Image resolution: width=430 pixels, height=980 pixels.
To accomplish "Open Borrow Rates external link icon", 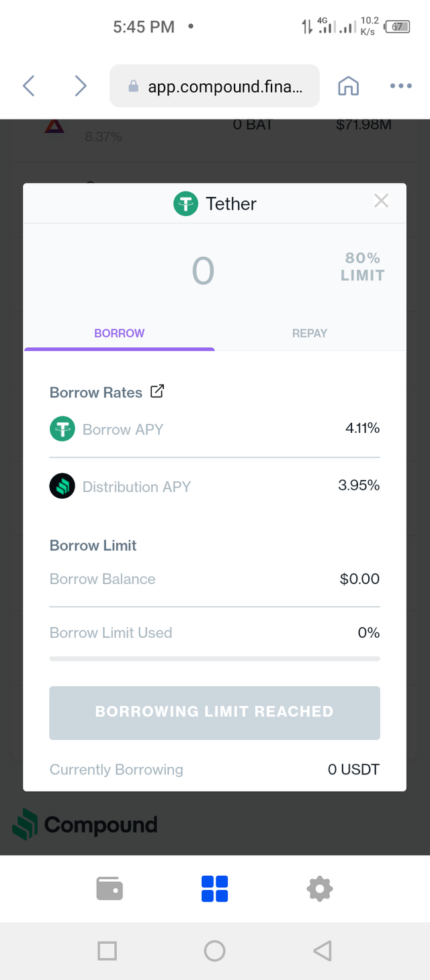I will (157, 391).
